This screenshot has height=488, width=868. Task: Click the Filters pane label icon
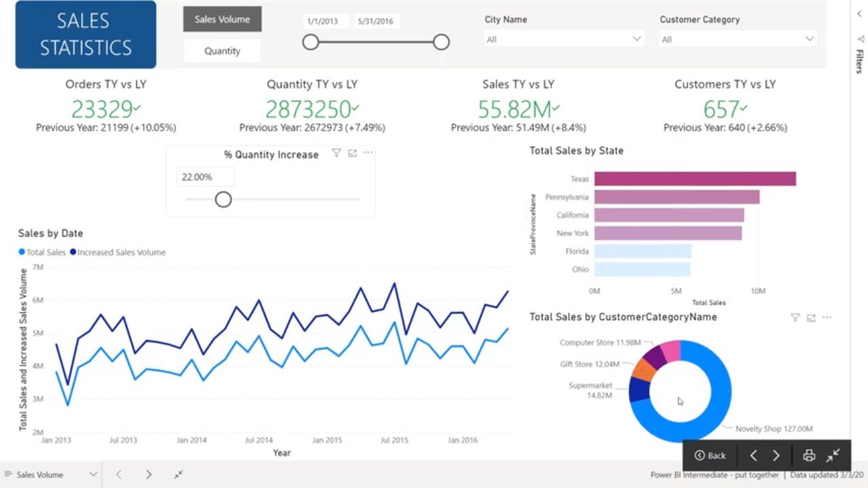point(860,39)
